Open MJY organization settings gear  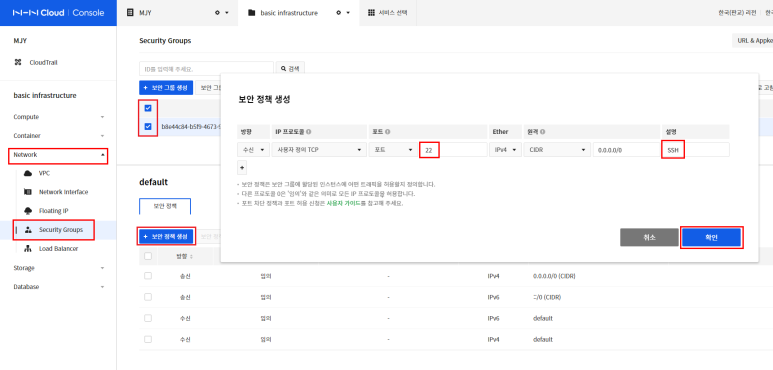point(217,13)
